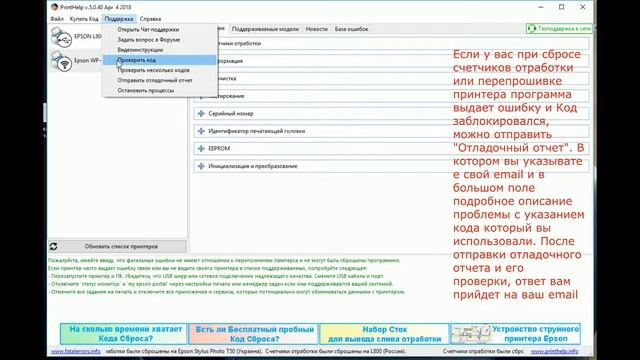
Task: Expand Инициализация и преобразование section
Action: 201,166
